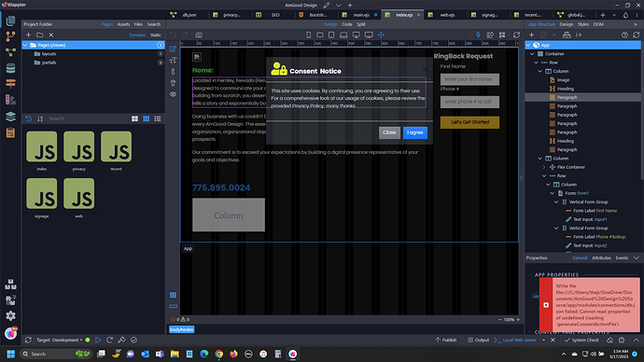
Task: Run System Check
Action: (x=581, y=340)
